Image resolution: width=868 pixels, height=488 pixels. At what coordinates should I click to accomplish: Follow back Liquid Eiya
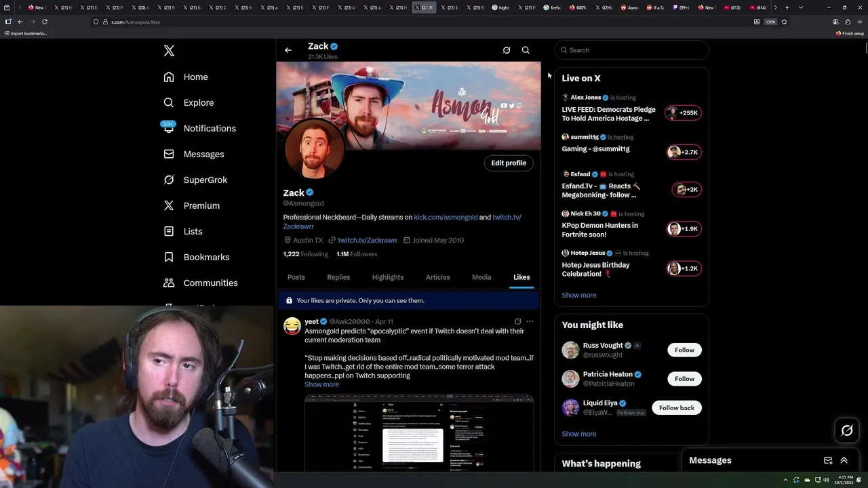677,407
